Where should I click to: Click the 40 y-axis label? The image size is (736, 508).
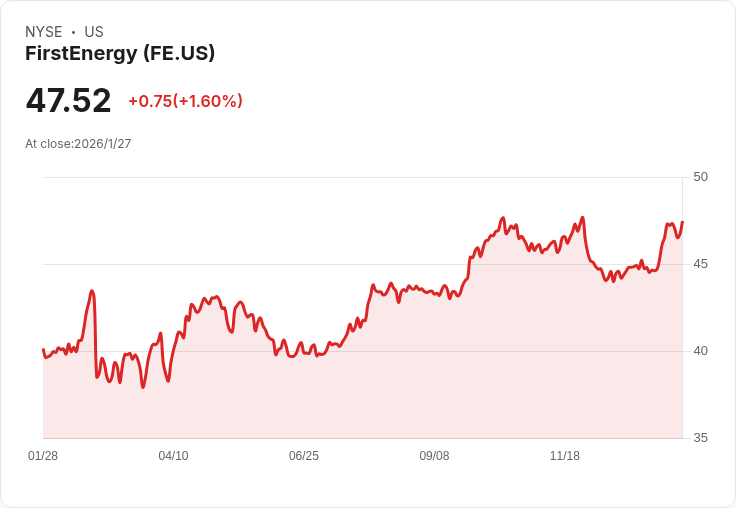click(x=700, y=351)
